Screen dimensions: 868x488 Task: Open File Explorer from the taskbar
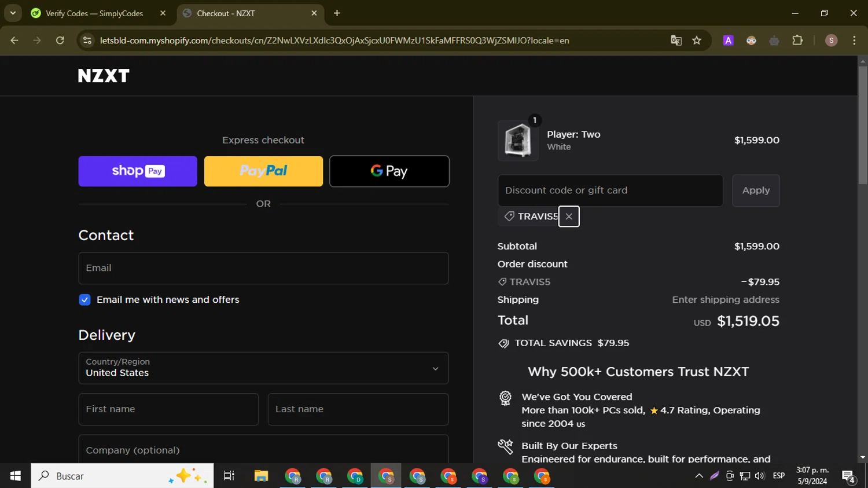point(261,476)
